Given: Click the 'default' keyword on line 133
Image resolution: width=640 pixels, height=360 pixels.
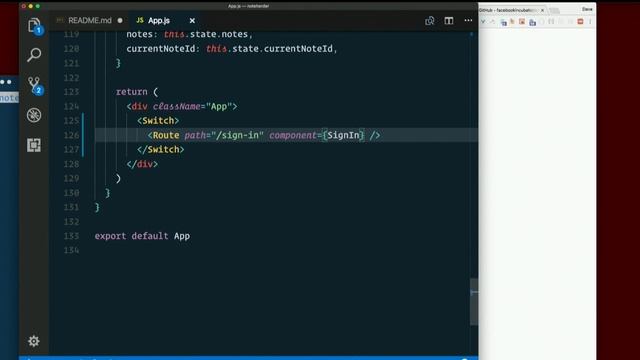Looking at the screenshot, I should 149,236.
